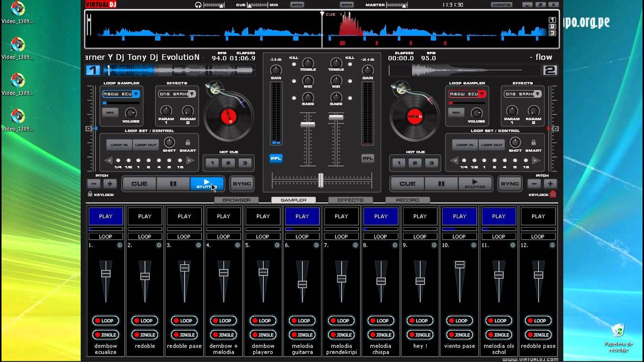Viewport: 644px width, 362px height.
Task: Click the left channel volume fader
Action: click(307, 124)
